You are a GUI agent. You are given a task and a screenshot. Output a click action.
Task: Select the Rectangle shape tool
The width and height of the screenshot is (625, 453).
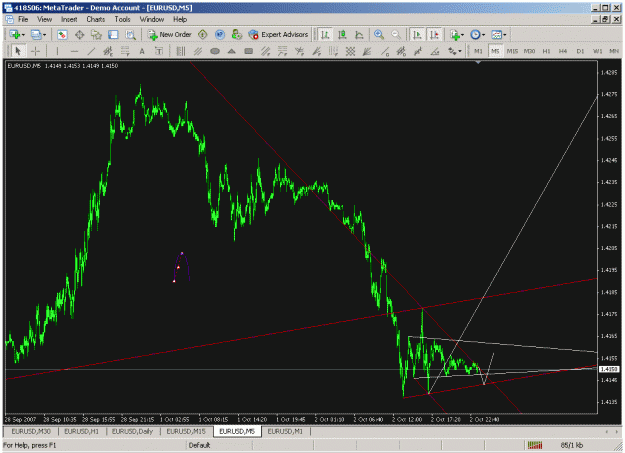pos(249,51)
